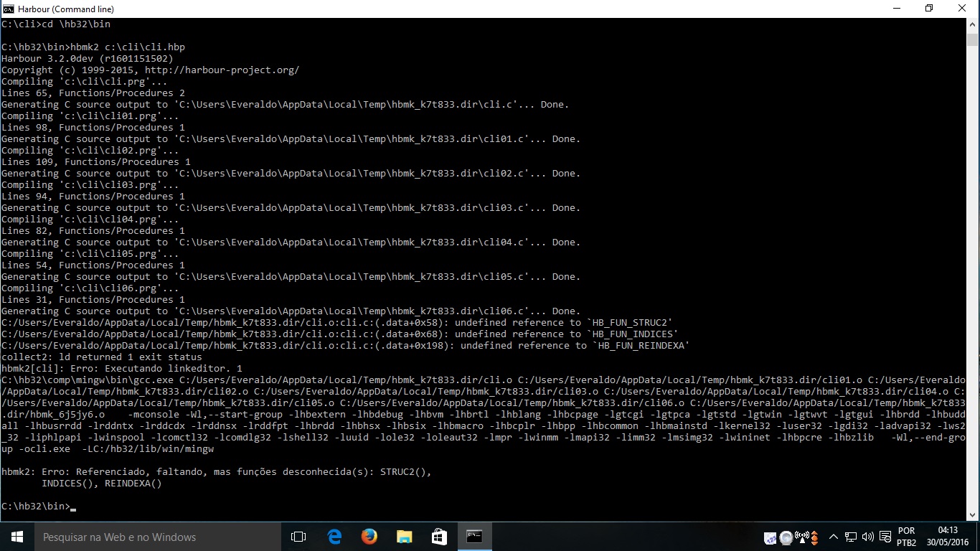The image size is (980, 551).
Task: Open the volume control tray icon
Action: pos(867,537)
